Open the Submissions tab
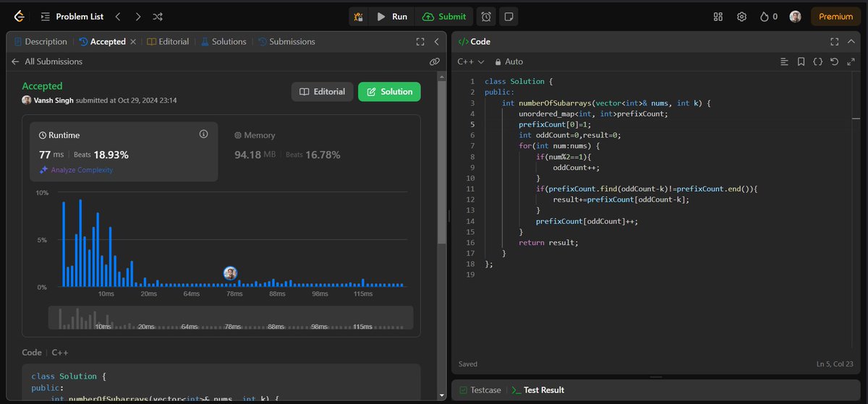This screenshot has width=868, height=404. tap(286, 42)
